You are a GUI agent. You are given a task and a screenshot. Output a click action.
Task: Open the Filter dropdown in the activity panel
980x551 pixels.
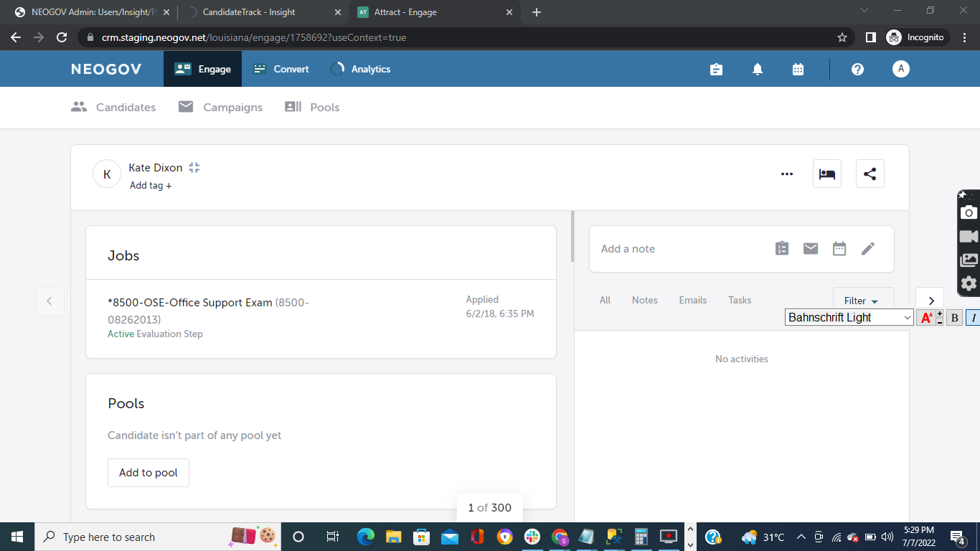point(862,300)
